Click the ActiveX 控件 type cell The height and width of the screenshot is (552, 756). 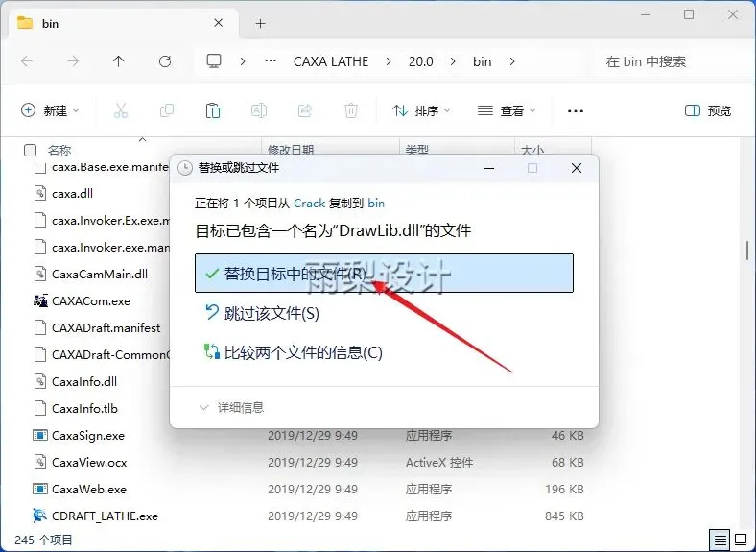(x=439, y=463)
